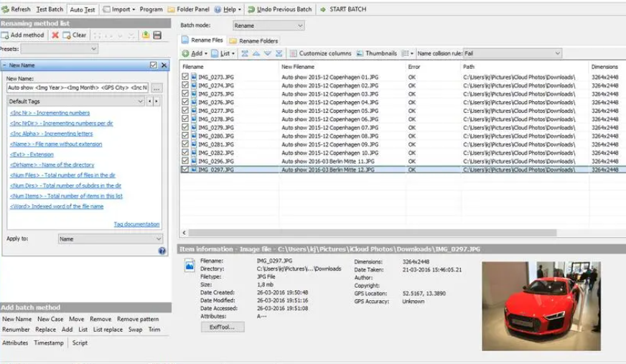This screenshot has height=364, width=626.
Task: Open the display mode icon dropdown
Action: [x=408, y=53]
